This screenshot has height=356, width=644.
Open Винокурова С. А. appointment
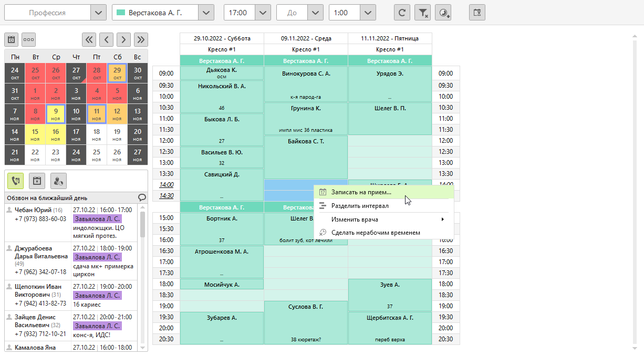tap(306, 84)
